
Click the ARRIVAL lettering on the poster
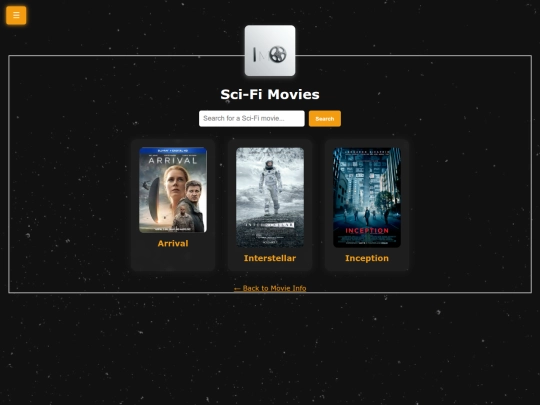tap(173, 160)
